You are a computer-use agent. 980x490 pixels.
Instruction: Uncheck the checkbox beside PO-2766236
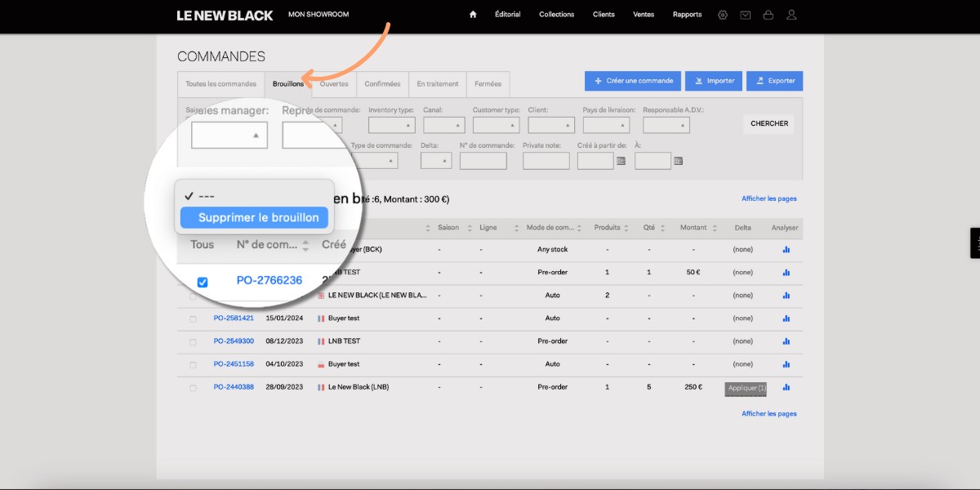[x=203, y=282]
